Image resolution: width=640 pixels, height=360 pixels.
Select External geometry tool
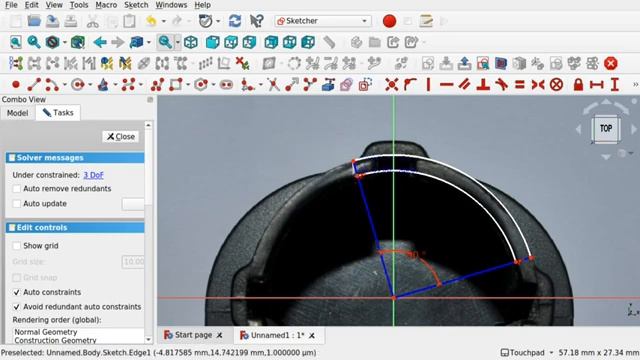tap(328, 85)
